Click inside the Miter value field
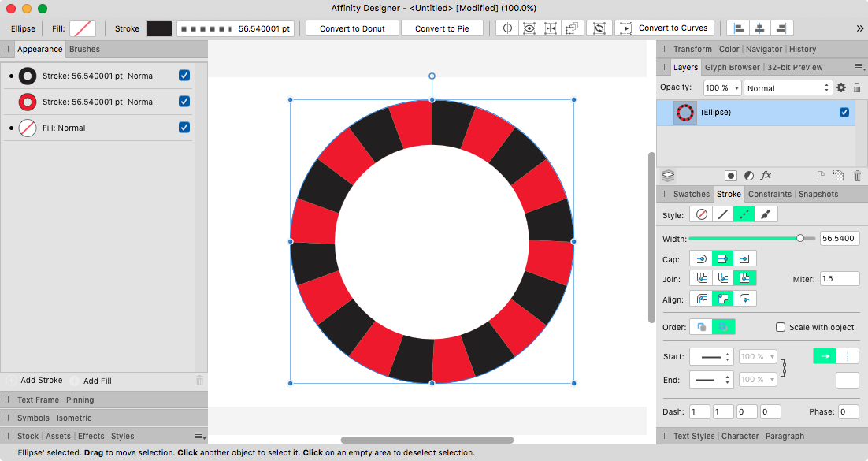This screenshot has width=868, height=461. tap(840, 277)
